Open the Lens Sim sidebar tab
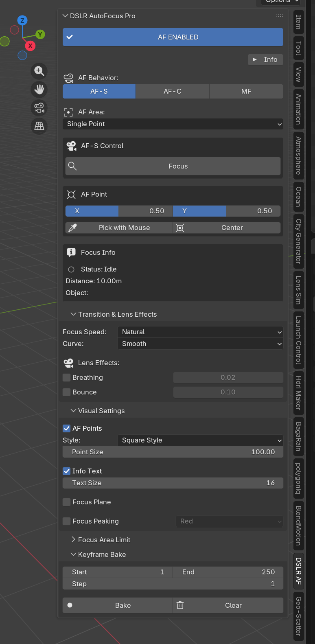The image size is (315, 644). pos(299,290)
